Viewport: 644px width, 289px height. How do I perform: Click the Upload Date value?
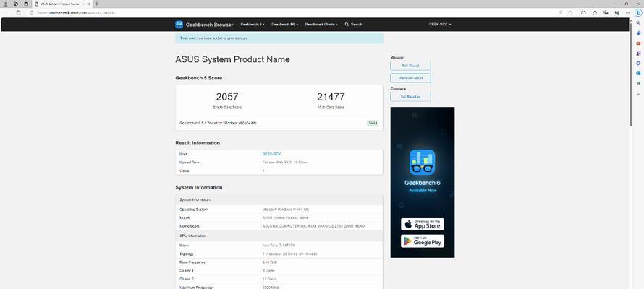click(284, 163)
